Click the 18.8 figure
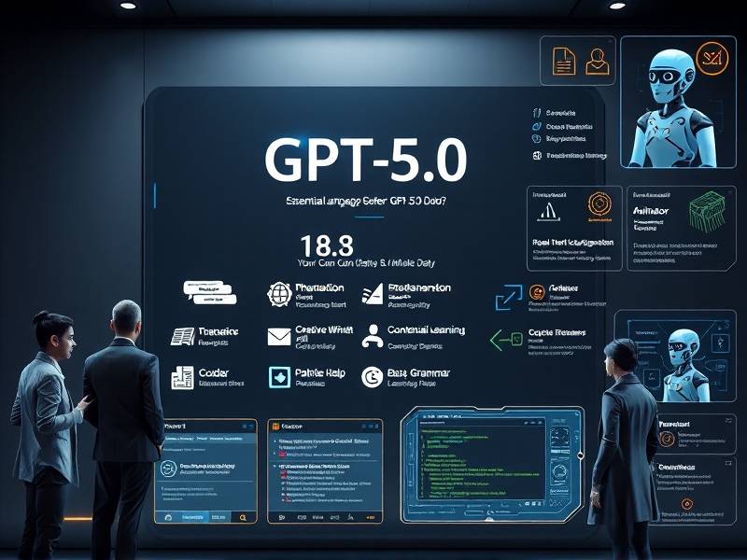Image resolution: width=747 pixels, height=560 pixels. [x=328, y=245]
